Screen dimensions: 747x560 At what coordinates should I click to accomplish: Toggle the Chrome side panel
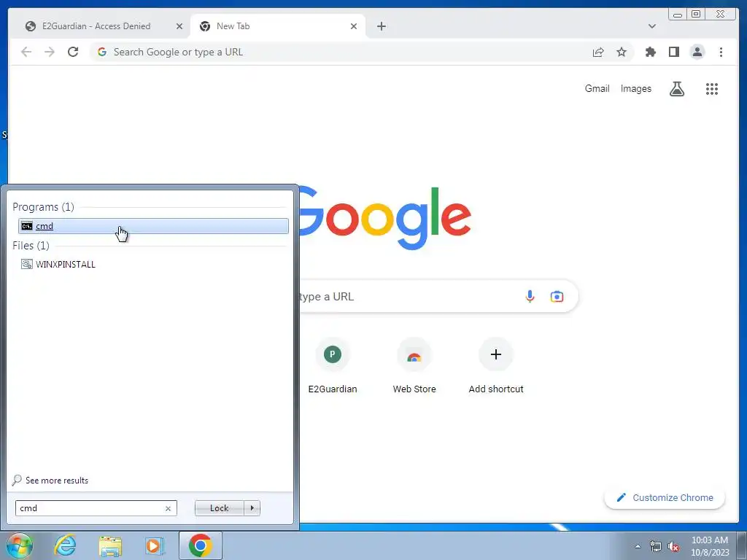click(x=673, y=52)
